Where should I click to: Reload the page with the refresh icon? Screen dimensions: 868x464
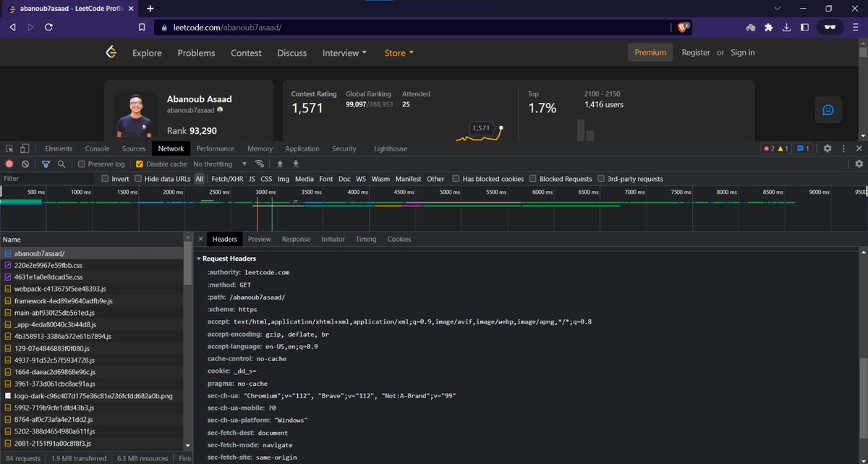[48, 28]
